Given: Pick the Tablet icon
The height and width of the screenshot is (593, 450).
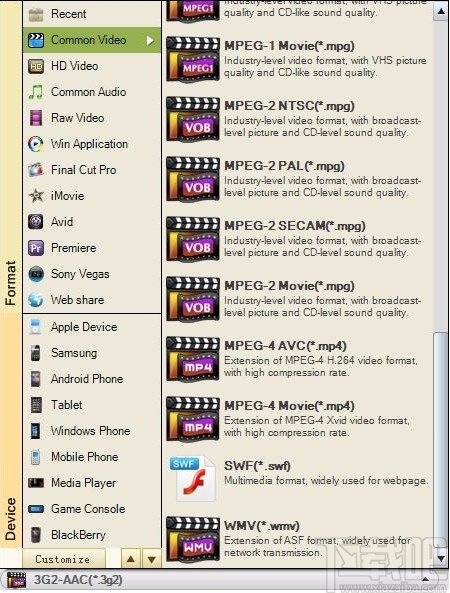Looking at the screenshot, I should pos(36,405).
